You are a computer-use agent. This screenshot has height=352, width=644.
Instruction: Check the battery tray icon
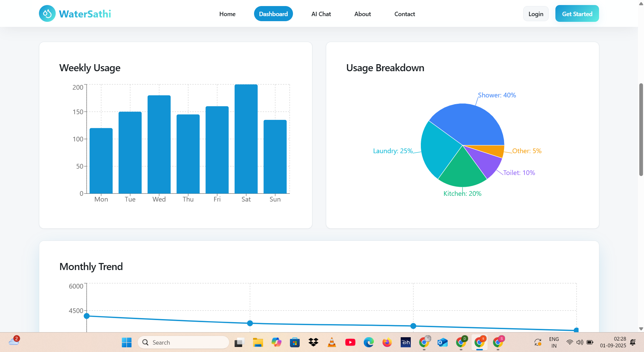click(590, 342)
